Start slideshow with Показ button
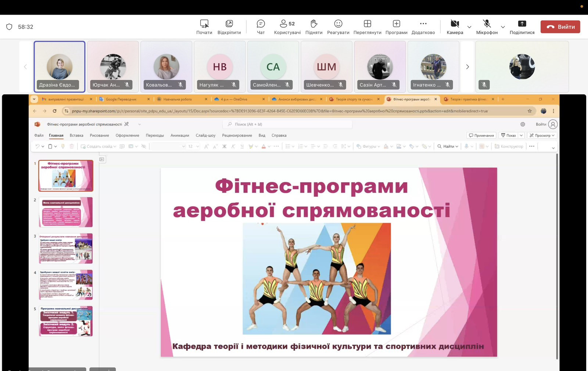This screenshot has width=588, height=371. (x=509, y=136)
